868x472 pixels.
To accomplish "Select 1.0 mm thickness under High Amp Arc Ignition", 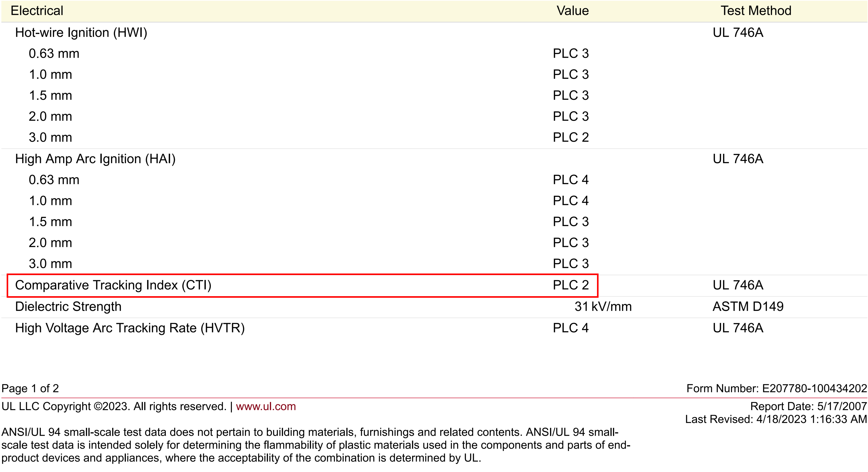I will (51, 201).
